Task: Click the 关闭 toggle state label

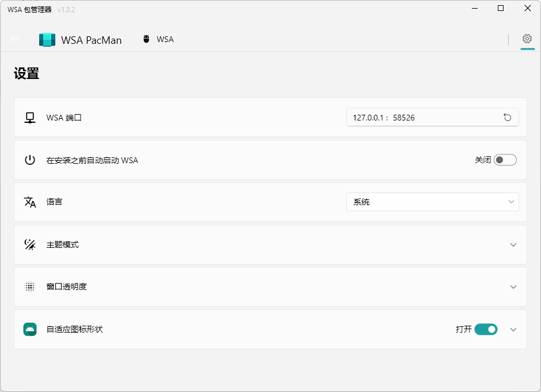Action: click(x=483, y=160)
